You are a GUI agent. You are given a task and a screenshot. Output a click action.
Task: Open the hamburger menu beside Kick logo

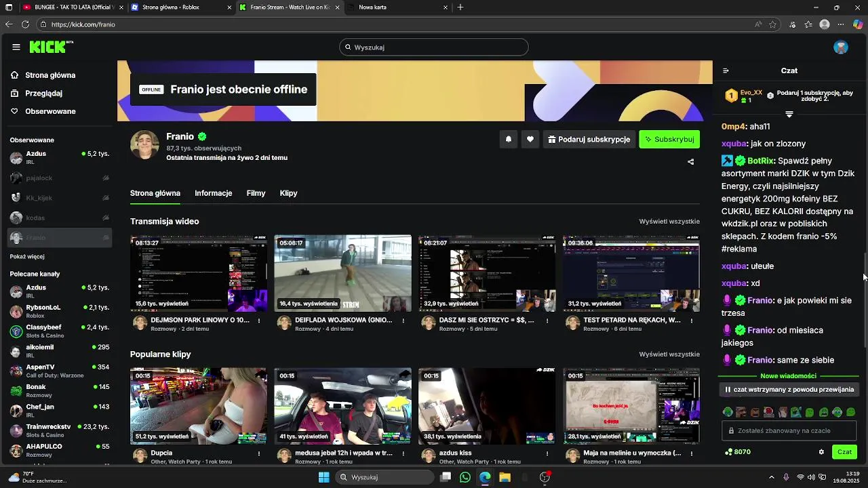coord(16,47)
